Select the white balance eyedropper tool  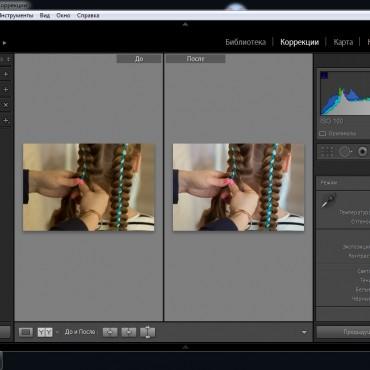[328, 201]
